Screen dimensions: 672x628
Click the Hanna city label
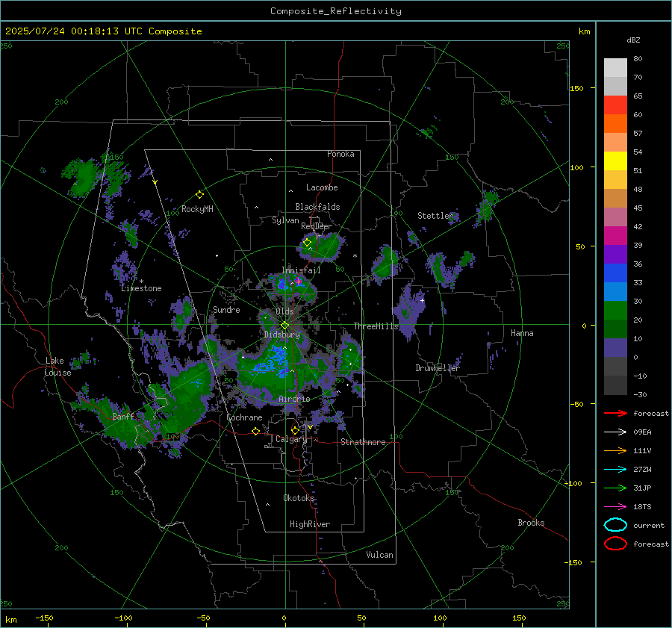click(x=522, y=333)
